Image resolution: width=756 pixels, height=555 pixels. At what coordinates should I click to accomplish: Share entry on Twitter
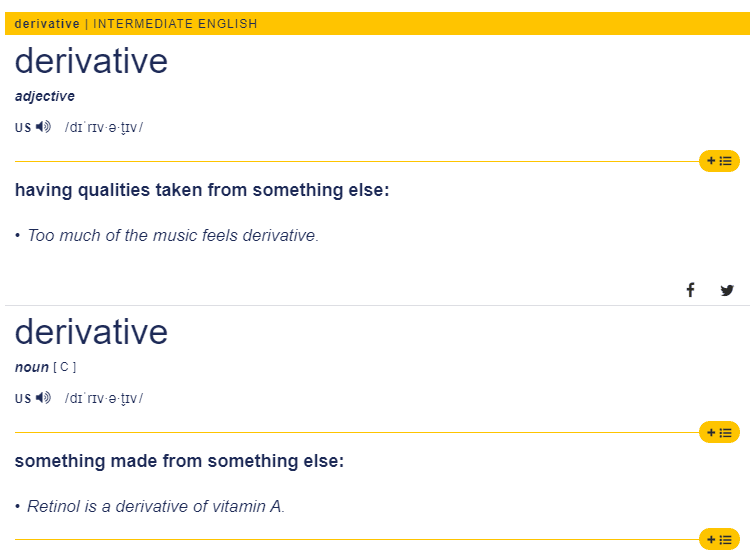[x=727, y=290]
